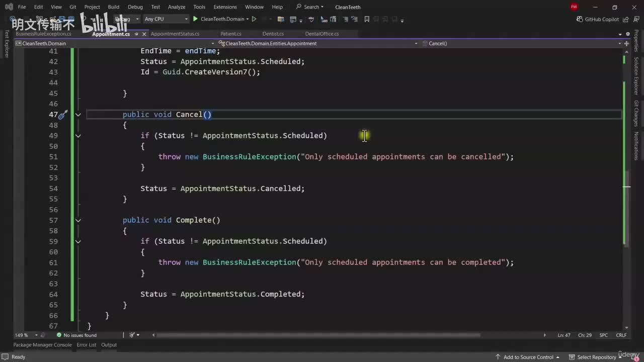Open the Error List tab
Screen dimensions: 644x362
(87, 345)
